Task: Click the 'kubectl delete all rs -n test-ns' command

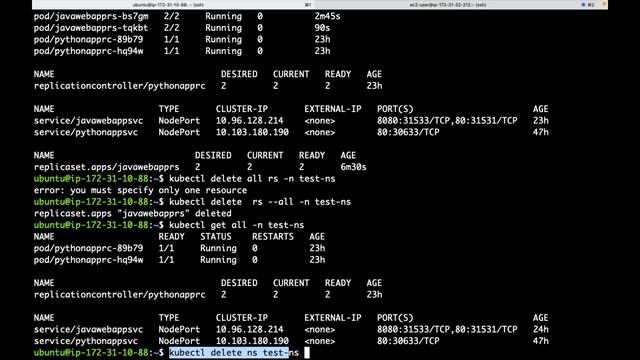Action: (252, 179)
